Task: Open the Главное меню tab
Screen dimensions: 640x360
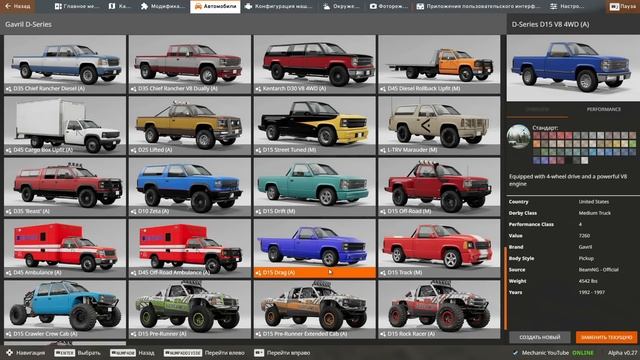Action: point(77,6)
